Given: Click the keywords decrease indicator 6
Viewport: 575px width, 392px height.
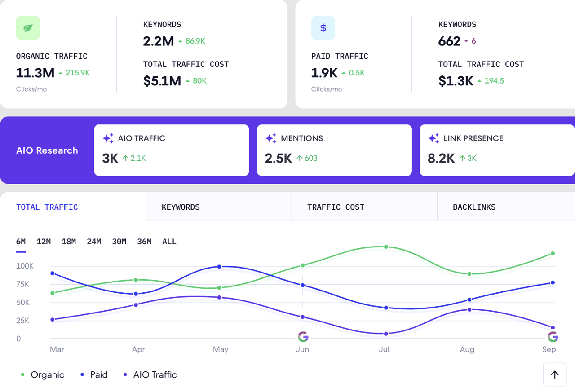Looking at the screenshot, I should (x=470, y=41).
